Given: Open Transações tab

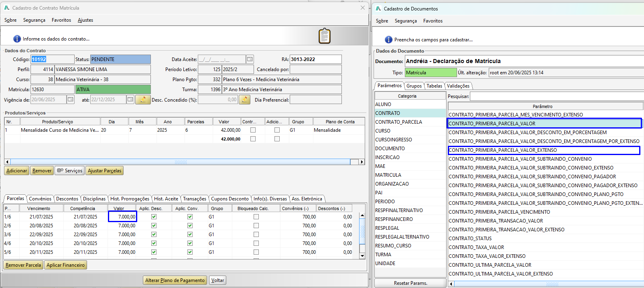Looking at the screenshot, I should tap(195, 199).
